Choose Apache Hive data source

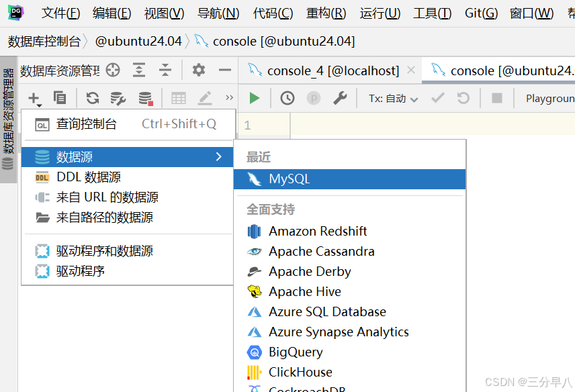click(x=349, y=292)
